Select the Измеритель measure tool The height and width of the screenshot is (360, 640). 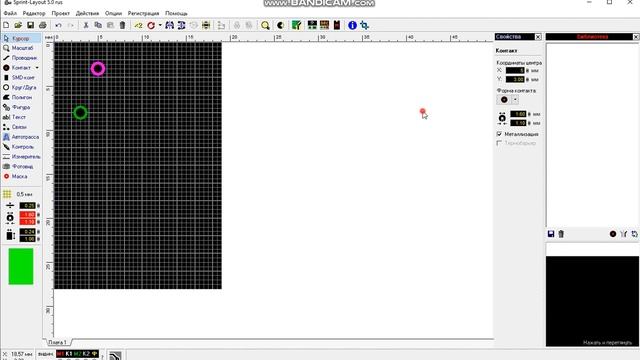(x=21, y=157)
